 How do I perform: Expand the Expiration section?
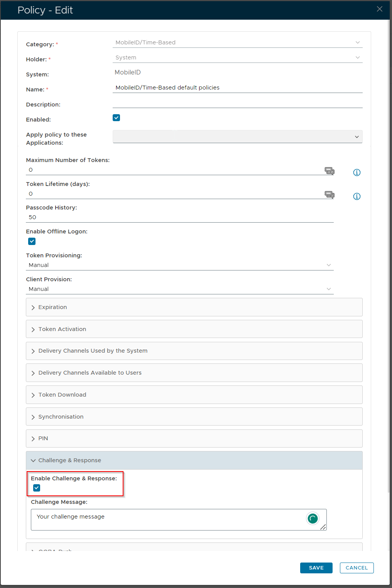click(53, 307)
